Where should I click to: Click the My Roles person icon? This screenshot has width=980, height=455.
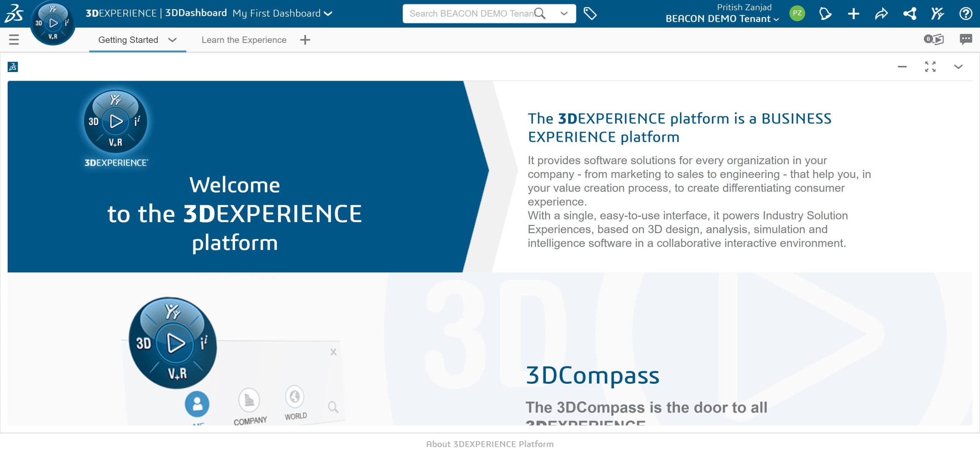pyautogui.click(x=938, y=14)
